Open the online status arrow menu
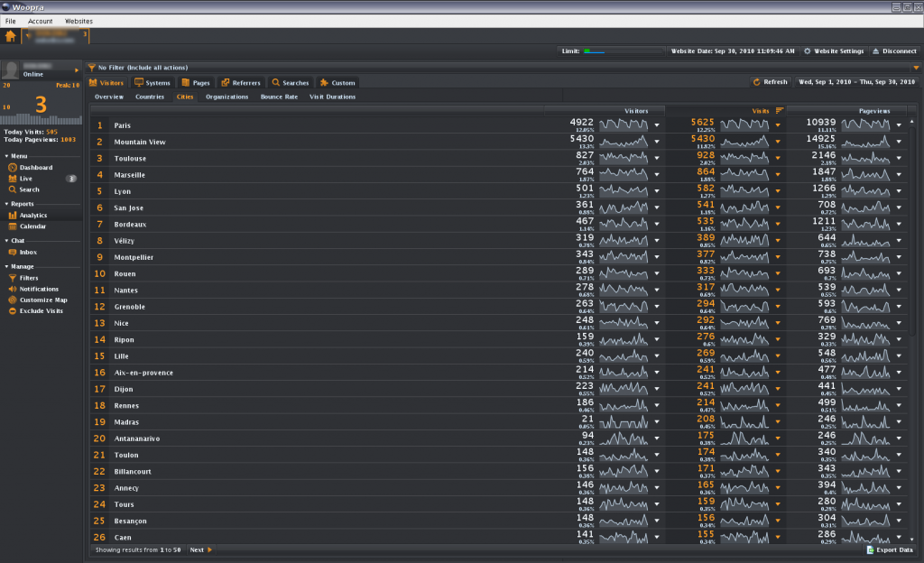Image resolution: width=924 pixels, height=563 pixels. 77,70
